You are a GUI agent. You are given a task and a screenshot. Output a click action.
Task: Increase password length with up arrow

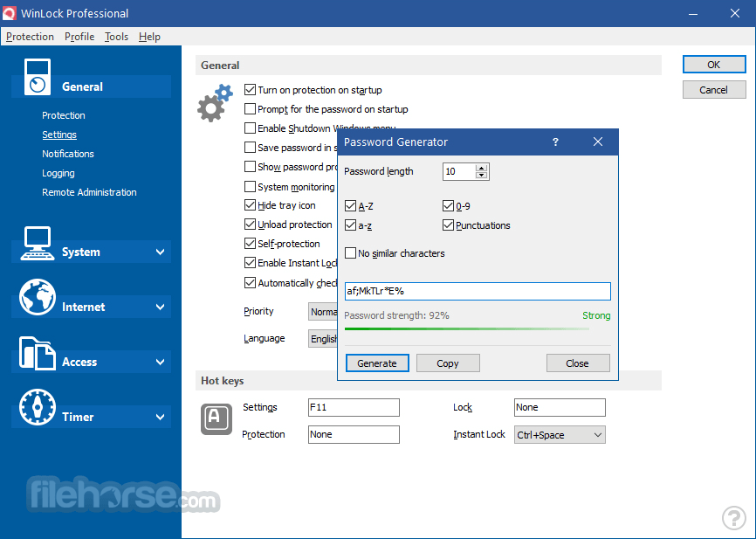click(481, 168)
